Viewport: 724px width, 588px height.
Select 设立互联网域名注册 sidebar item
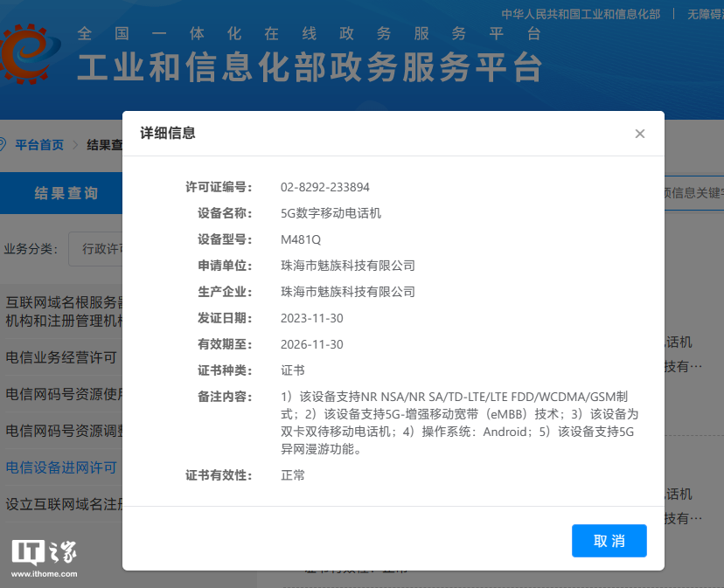64,504
